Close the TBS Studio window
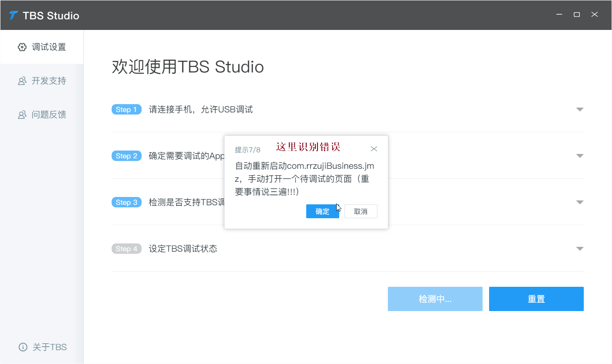 pyautogui.click(x=595, y=14)
